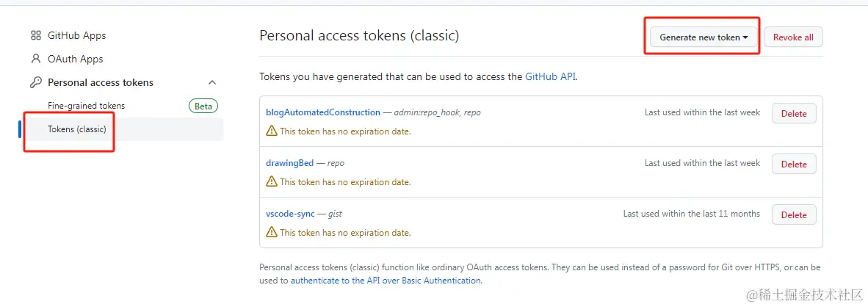Click the OAuth Apps person icon
The image size is (868, 307).
pyautogui.click(x=35, y=59)
